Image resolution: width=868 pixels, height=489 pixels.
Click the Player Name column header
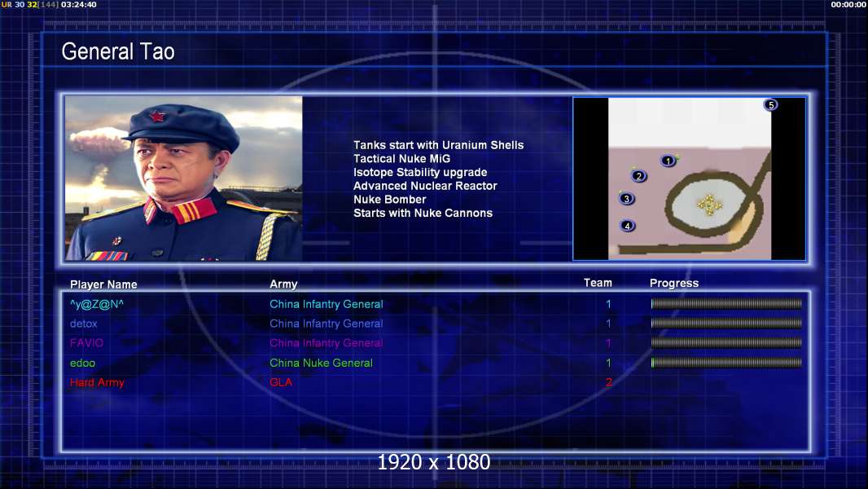[103, 284]
